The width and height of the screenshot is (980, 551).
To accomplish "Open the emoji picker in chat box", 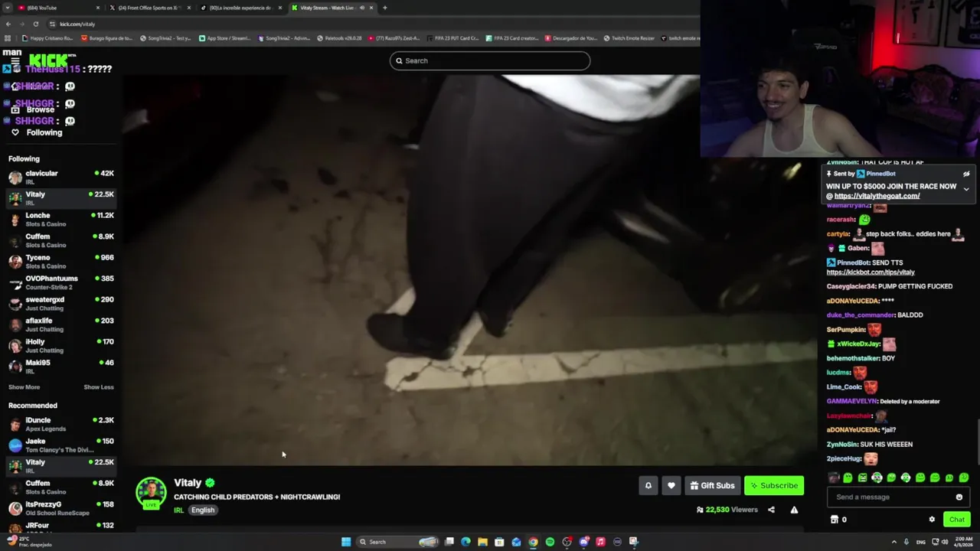I will pyautogui.click(x=959, y=497).
